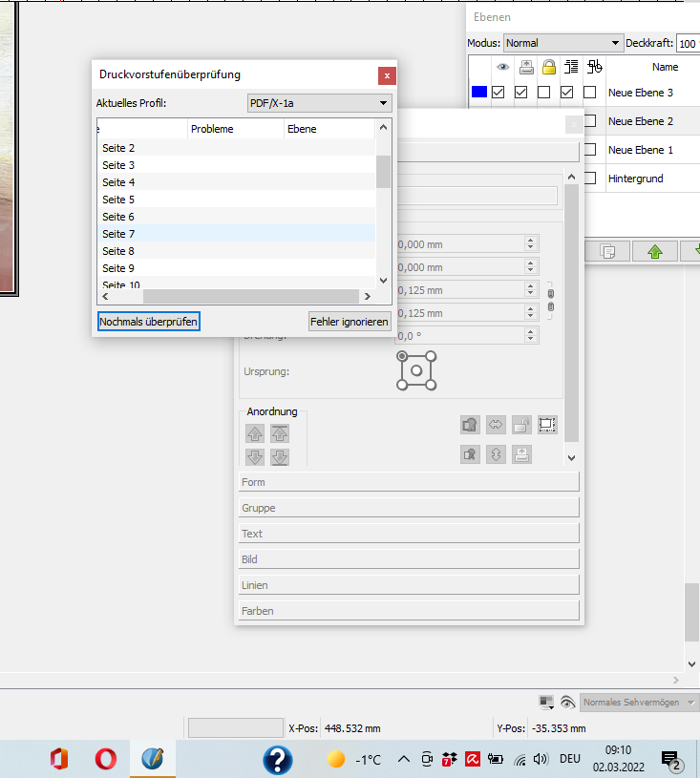
Task: Select the top-left origin point radio button
Action: [x=402, y=356]
